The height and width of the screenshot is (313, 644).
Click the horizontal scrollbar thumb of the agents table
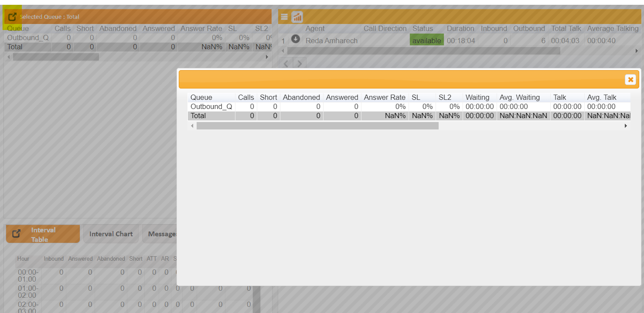point(423,51)
